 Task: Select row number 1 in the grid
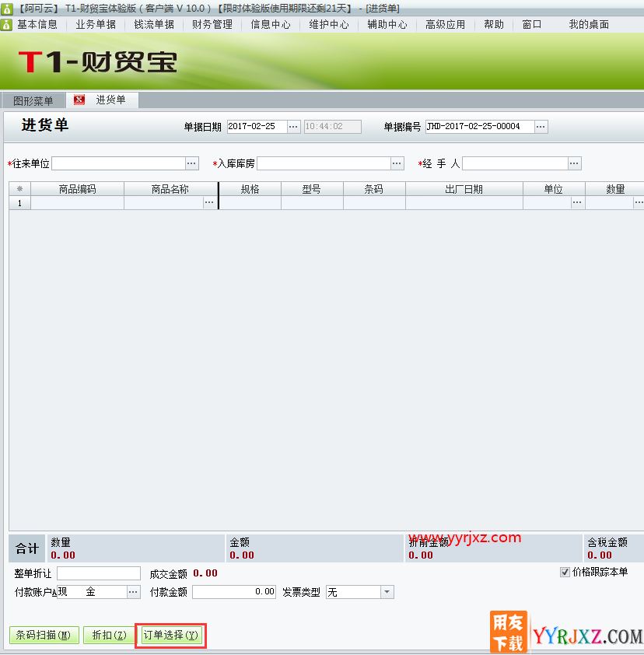point(19,203)
